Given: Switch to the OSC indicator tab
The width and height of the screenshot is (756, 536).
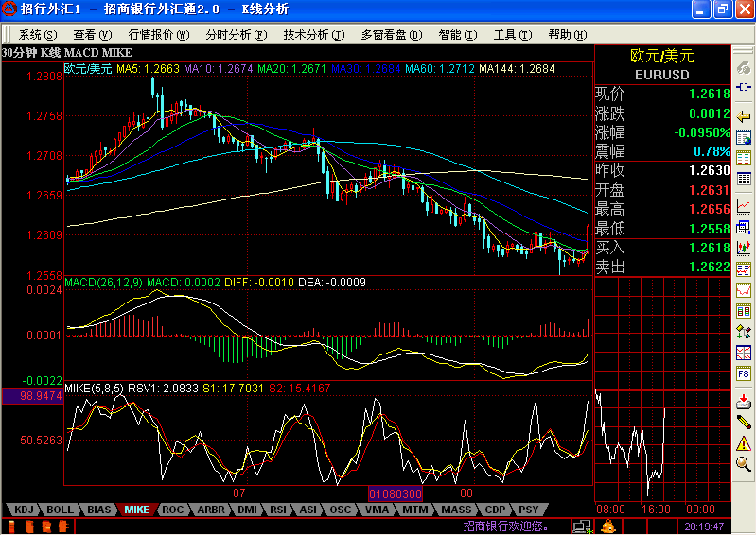Looking at the screenshot, I should [x=341, y=510].
